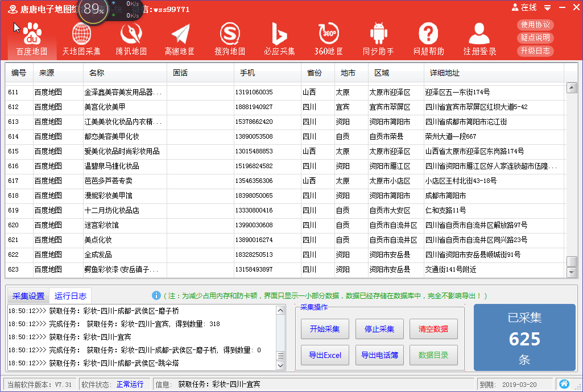Click the data table's scroll-up arrow

[x=572, y=88]
